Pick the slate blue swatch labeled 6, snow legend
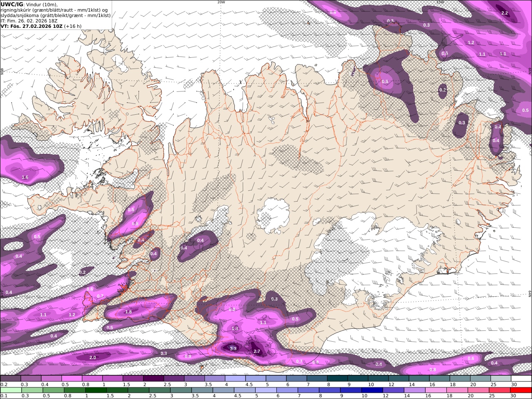Image resolution: width=532 pixels, height=399 pixels. click(x=296, y=378)
